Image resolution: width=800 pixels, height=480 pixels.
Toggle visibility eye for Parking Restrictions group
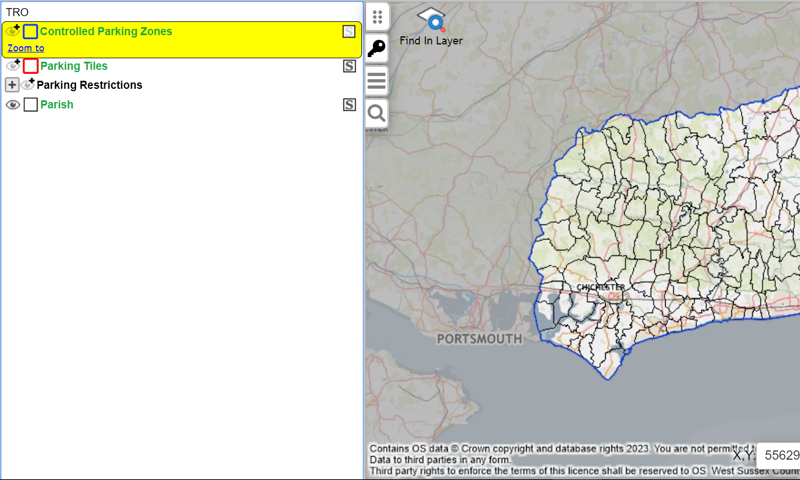[x=28, y=85]
